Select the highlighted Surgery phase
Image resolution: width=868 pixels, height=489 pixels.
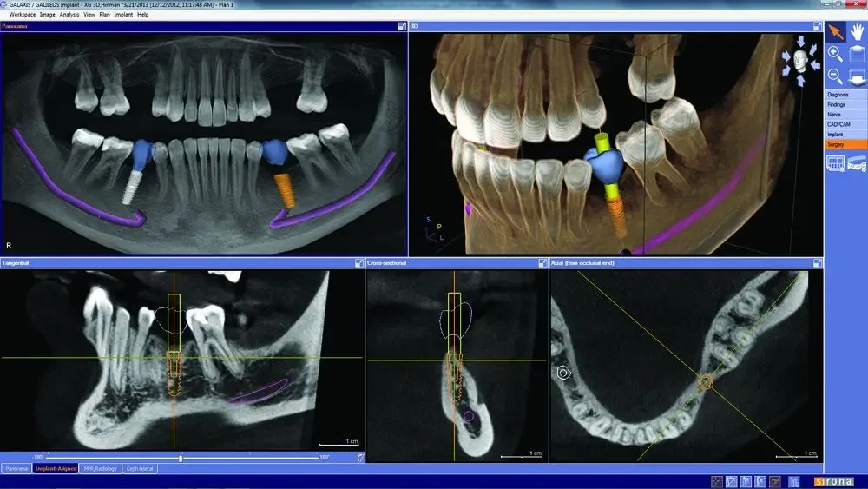click(845, 144)
